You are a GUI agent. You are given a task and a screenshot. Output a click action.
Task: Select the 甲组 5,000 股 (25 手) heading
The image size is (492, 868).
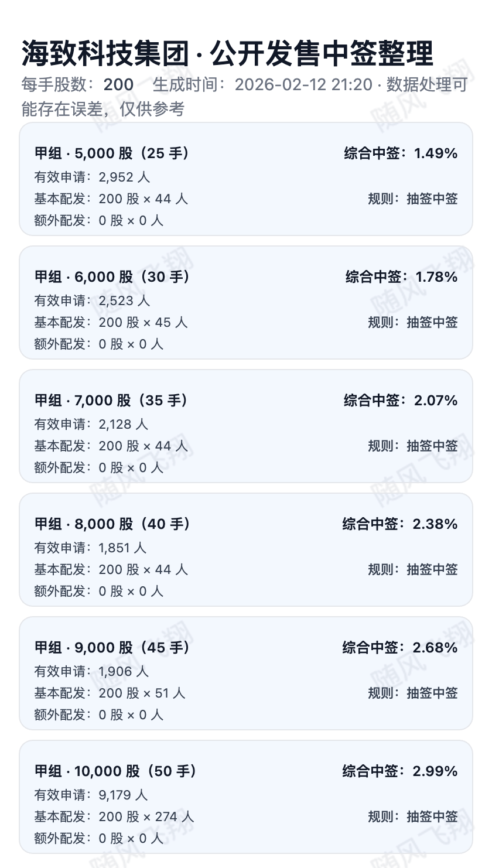(112, 153)
